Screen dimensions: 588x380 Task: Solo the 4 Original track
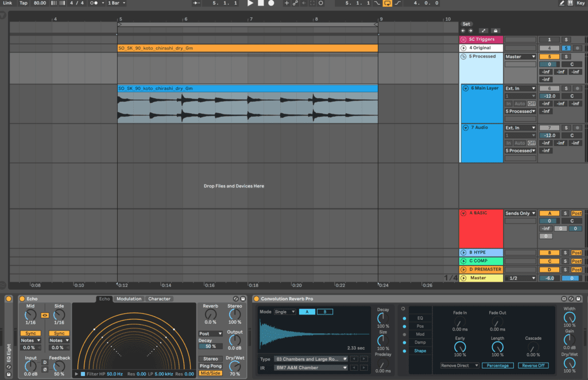click(x=565, y=48)
